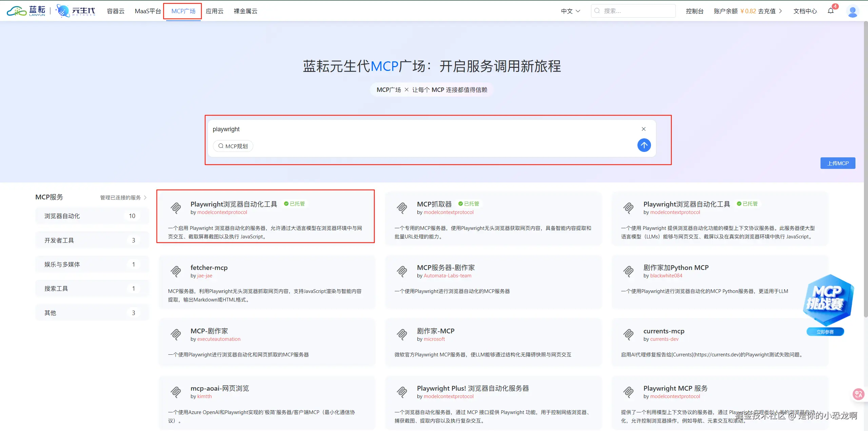Screen dimensions: 868x431
Task: Expand 管理已连接的服务 link arrow
Action: (x=145, y=197)
